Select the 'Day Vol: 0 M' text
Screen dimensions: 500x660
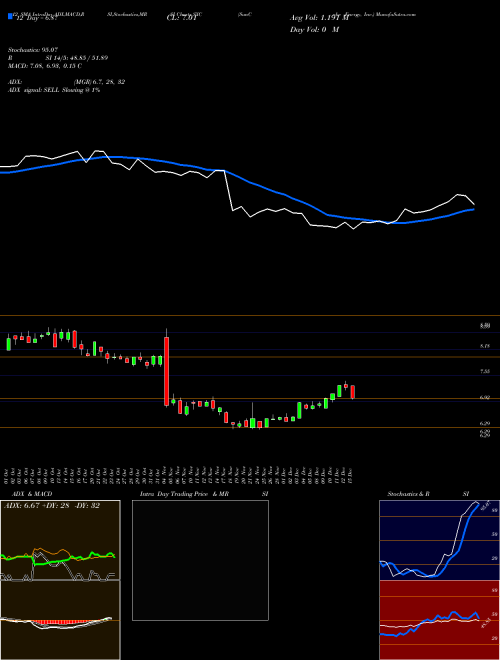314,30
